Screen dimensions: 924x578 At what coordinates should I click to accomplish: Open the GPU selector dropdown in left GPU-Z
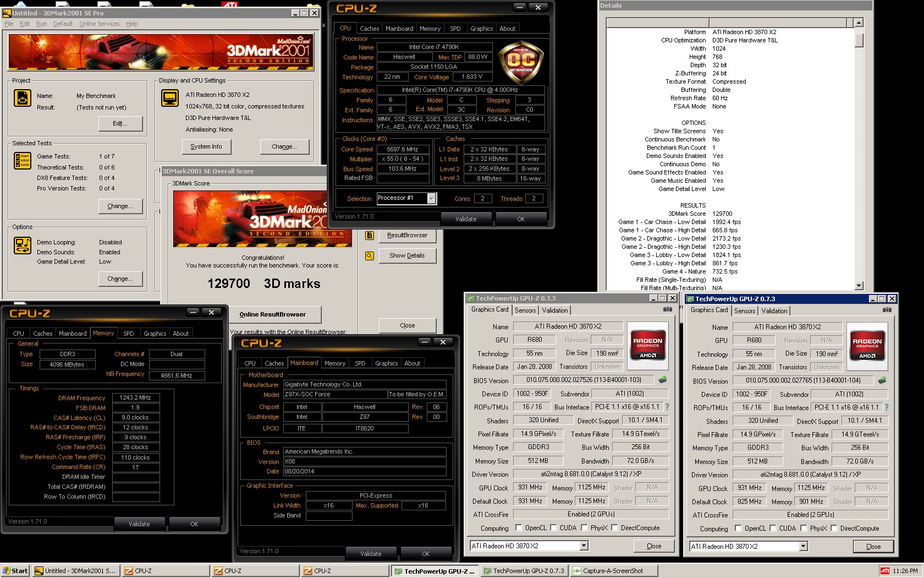584,546
